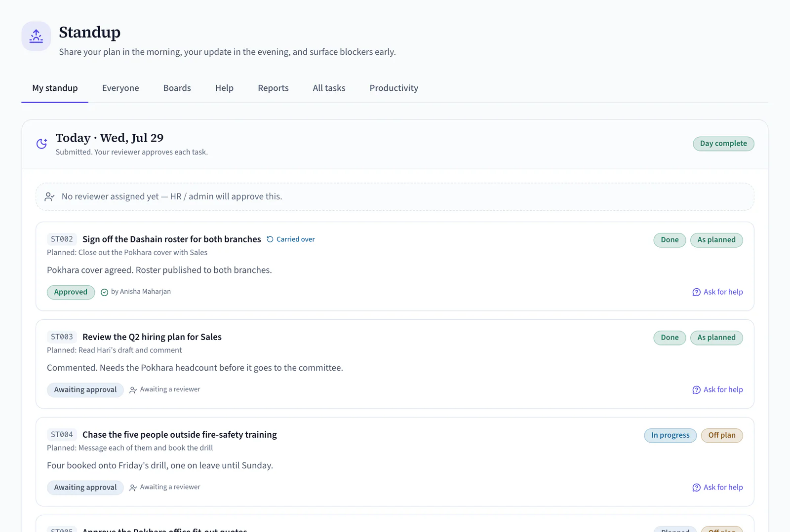Click title 'Sign off the Dashain roster for both branches'

pos(172,239)
